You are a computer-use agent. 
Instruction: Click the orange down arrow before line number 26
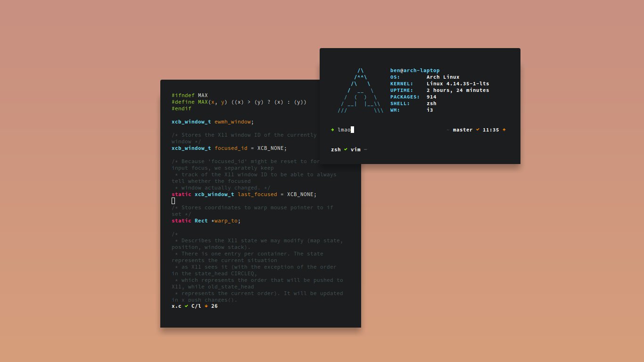click(x=206, y=306)
